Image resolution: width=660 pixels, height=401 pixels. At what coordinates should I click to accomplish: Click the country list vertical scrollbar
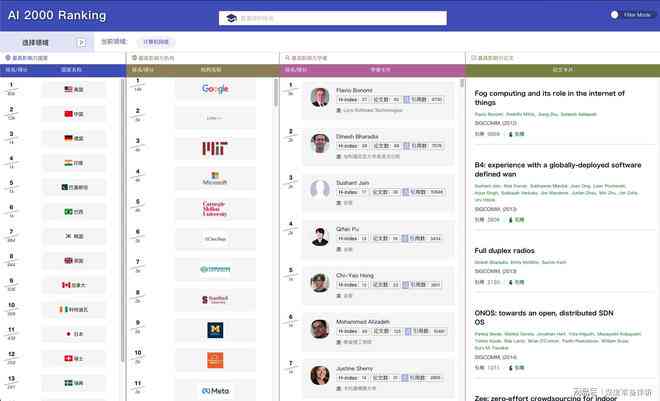click(x=122, y=219)
